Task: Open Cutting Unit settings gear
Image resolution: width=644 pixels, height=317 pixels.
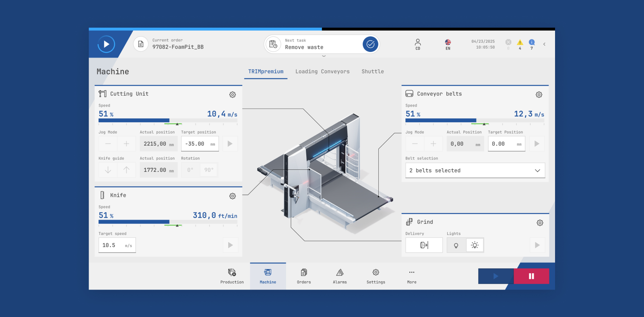Action: pos(233,95)
